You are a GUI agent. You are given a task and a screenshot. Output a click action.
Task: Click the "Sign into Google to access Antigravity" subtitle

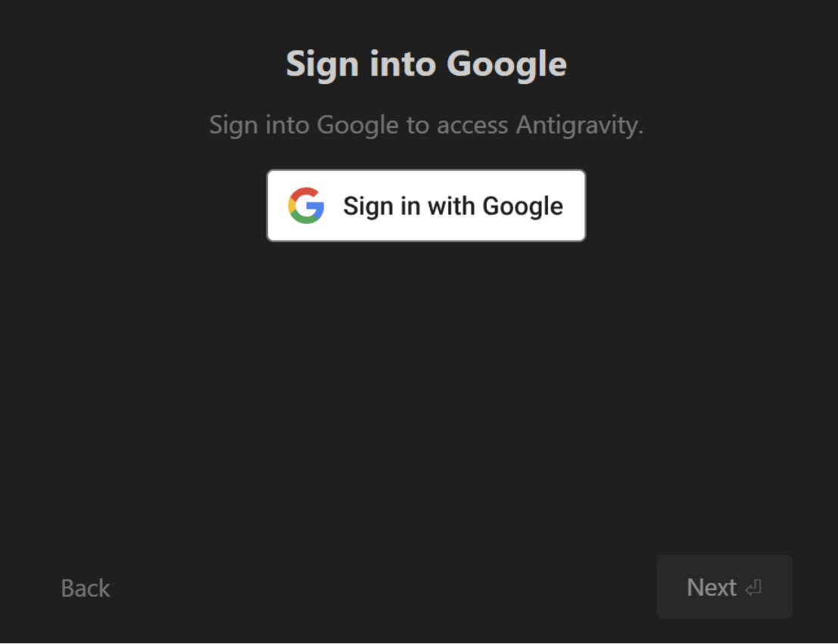tap(426, 126)
